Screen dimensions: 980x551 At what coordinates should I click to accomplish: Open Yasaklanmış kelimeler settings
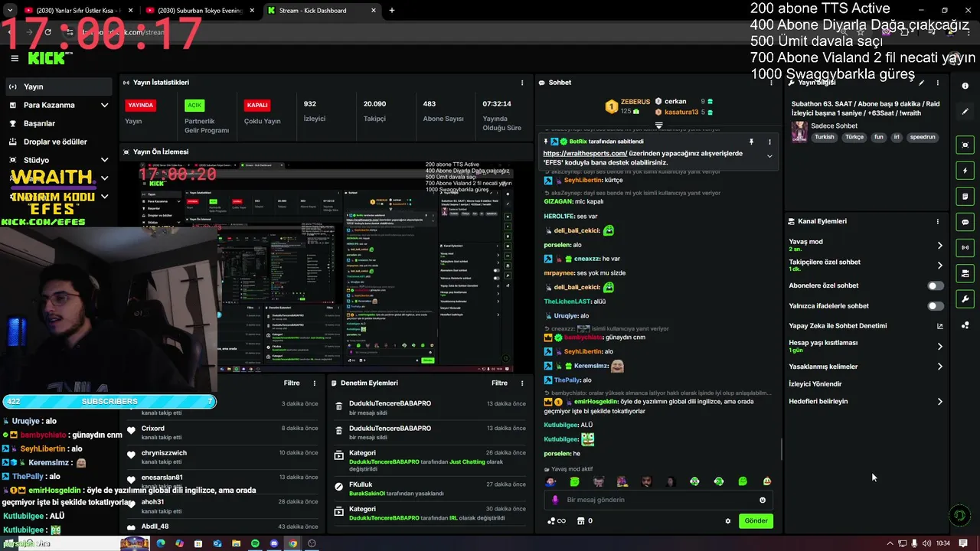pyautogui.click(x=866, y=367)
